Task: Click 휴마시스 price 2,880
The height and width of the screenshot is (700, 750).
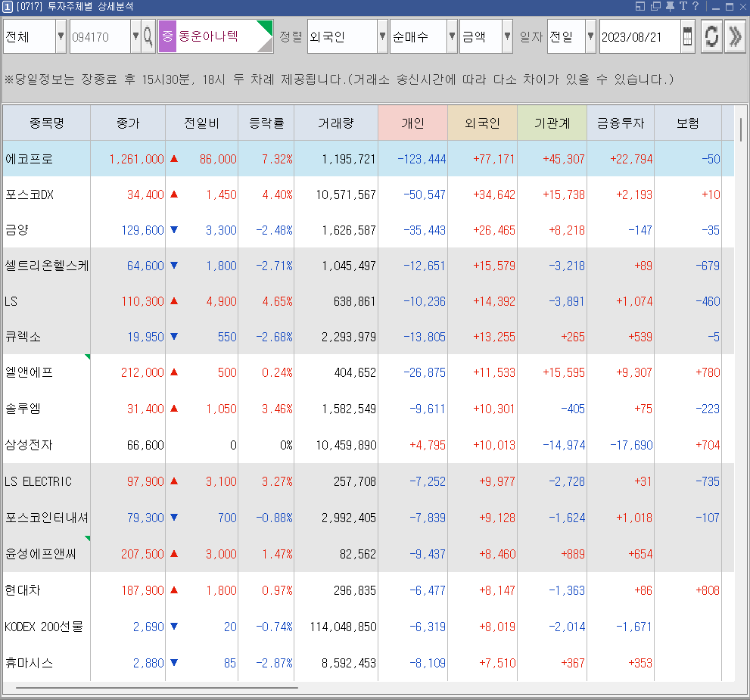Action: coord(149,663)
